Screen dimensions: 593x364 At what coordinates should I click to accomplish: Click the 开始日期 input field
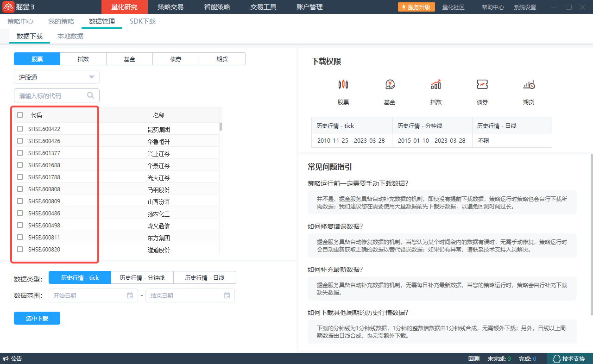[x=93, y=295]
